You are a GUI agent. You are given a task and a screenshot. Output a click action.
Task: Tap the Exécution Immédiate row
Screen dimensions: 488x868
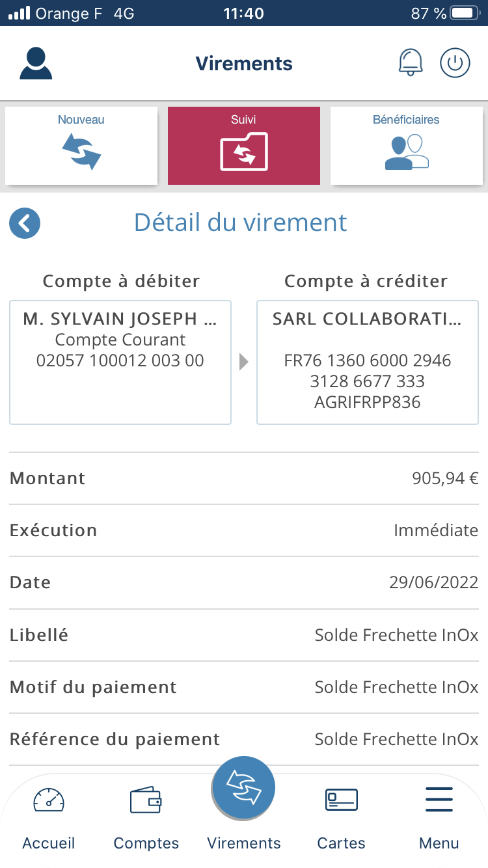[244, 530]
